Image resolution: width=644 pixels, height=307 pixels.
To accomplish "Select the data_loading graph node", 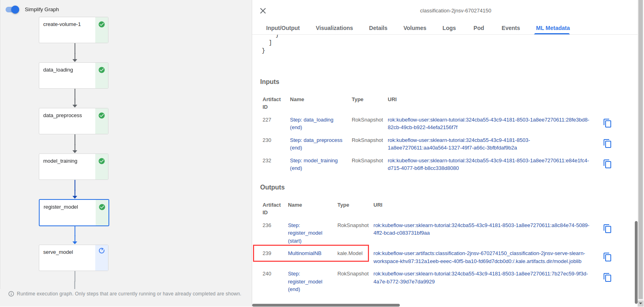I will click(x=74, y=76).
